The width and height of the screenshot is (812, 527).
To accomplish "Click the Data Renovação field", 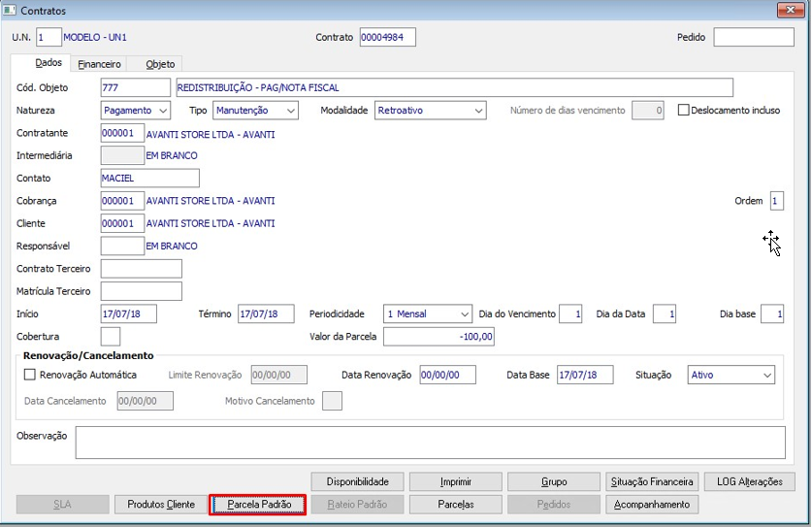I will [448, 375].
